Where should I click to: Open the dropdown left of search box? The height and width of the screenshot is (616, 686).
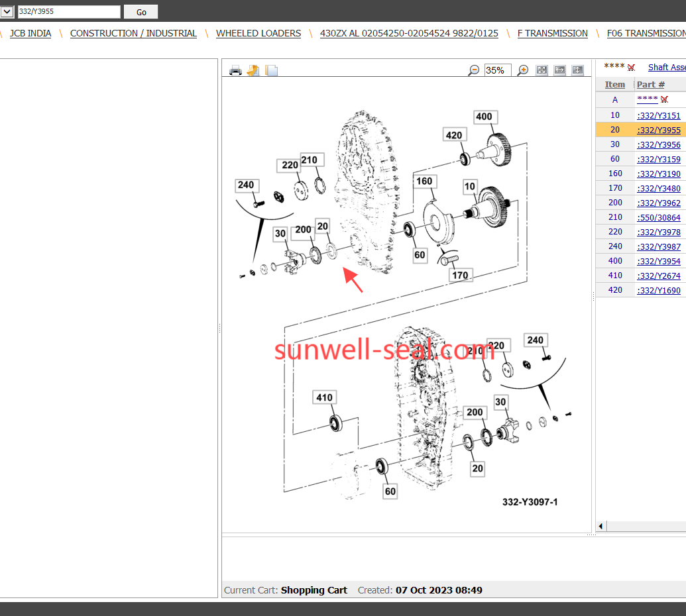point(7,12)
